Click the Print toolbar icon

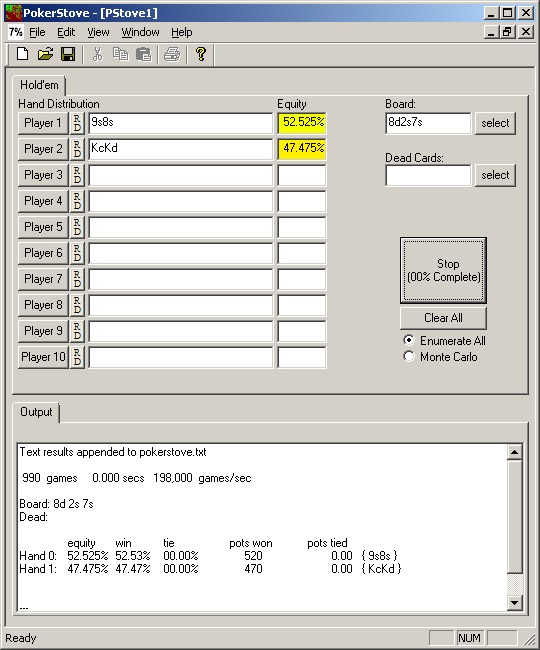pos(172,54)
